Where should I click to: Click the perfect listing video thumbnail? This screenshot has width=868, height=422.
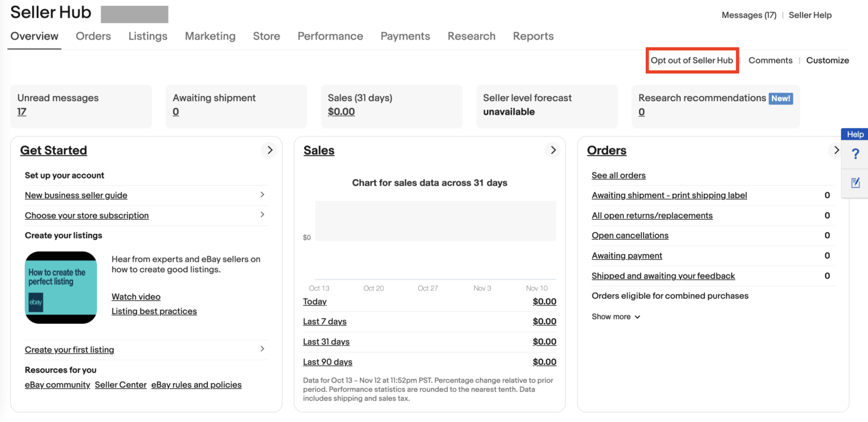[x=60, y=288]
